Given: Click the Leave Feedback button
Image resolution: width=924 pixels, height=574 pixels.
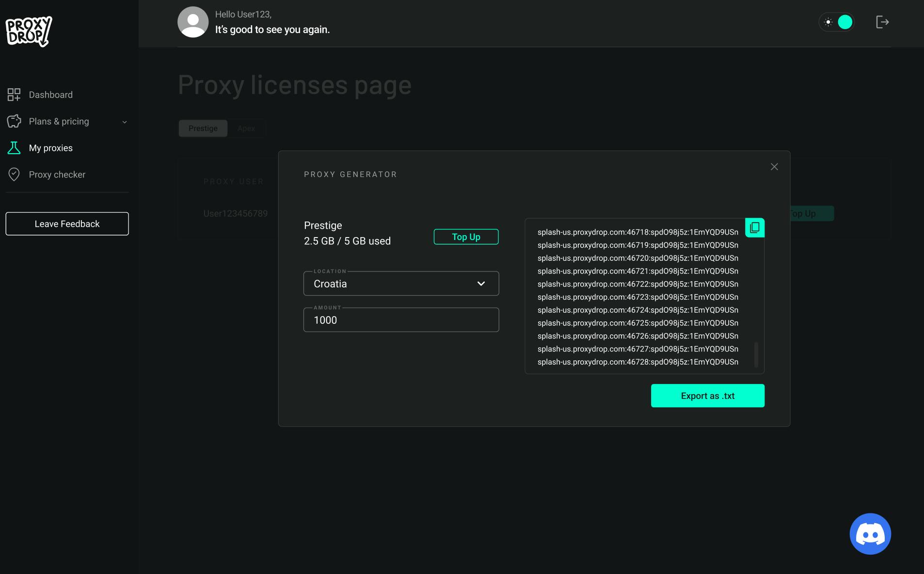Looking at the screenshot, I should point(67,223).
